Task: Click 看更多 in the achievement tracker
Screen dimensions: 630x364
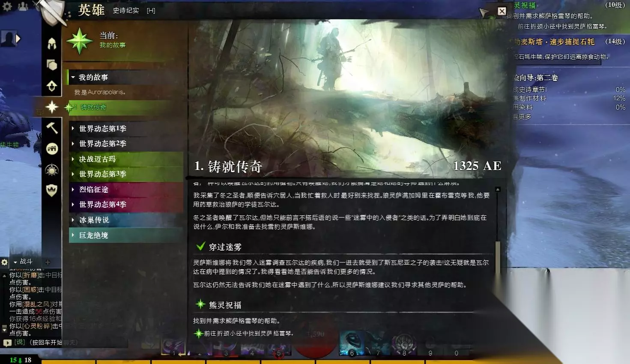Action: click(522, 116)
